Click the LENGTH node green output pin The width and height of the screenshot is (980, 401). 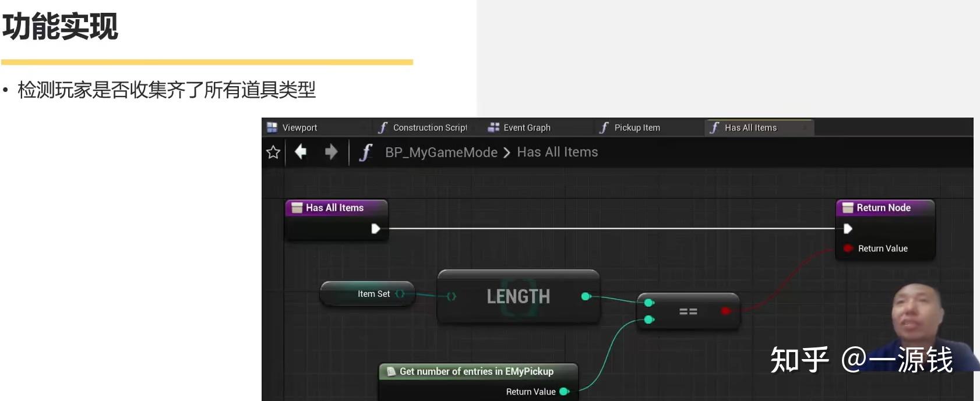point(586,297)
